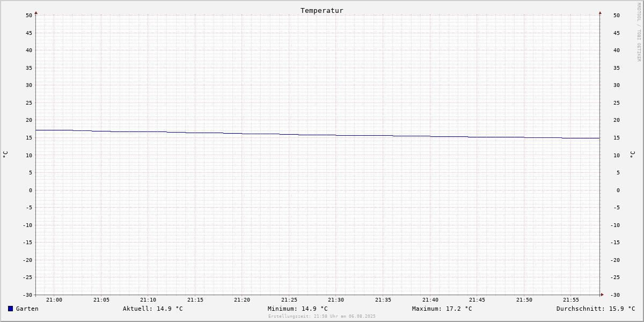Viewport: 644px width, 322px height.
Task: Click the 21:25 time axis label
Action: point(289,300)
